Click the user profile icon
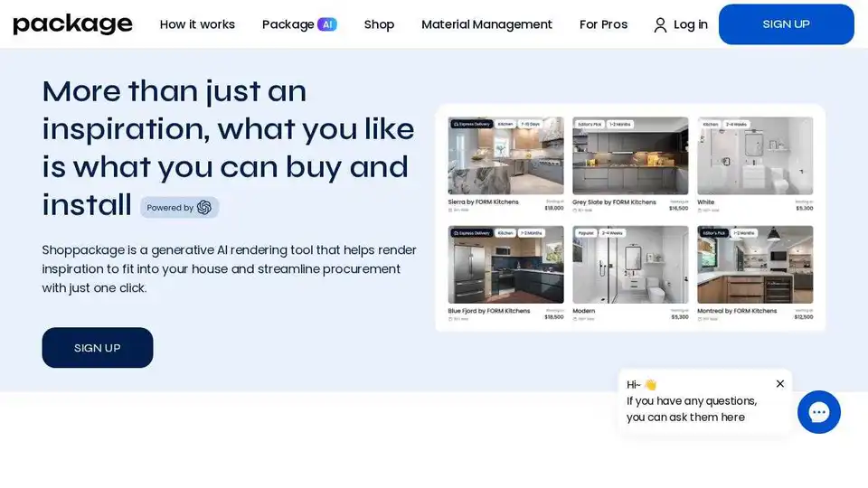Image resolution: width=868 pixels, height=488 pixels. pos(660,25)
